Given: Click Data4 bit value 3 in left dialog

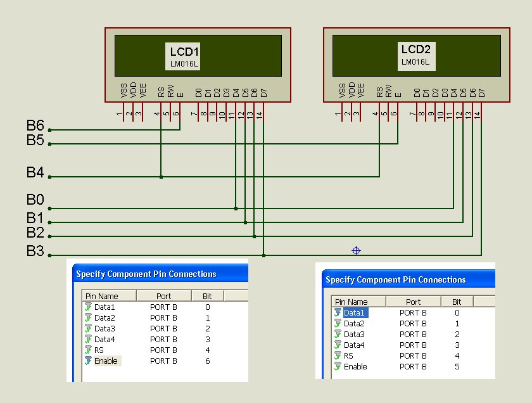Looking at the screenshot, I should tap(208, 339).
